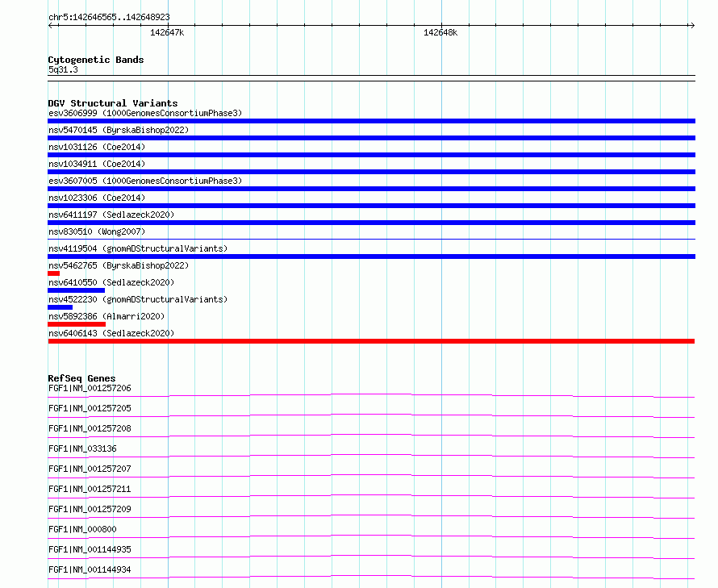Screen dimensions: 718x588
Task: Click the thin blue line under nsv830510
Action: 371,239
